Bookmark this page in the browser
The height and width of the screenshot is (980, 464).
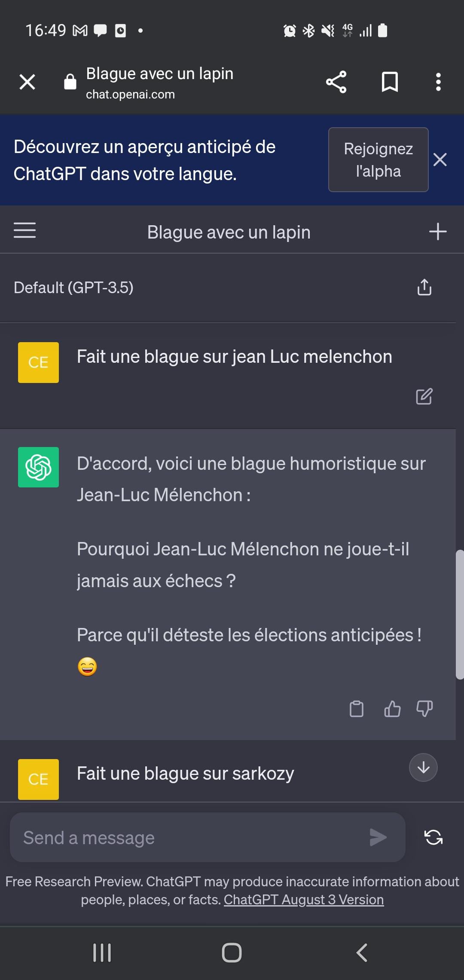[390, 82]
